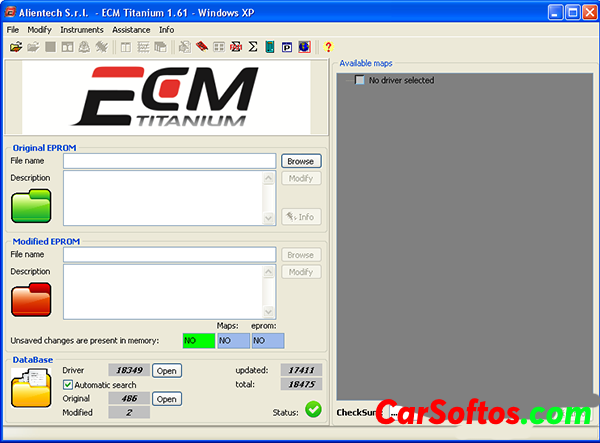Open the Assistance menu
600x443 pixels.
coord(131,30)
